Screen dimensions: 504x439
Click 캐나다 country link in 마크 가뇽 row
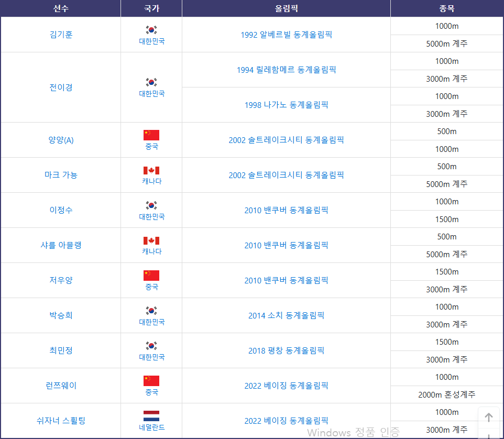[152, 181]
